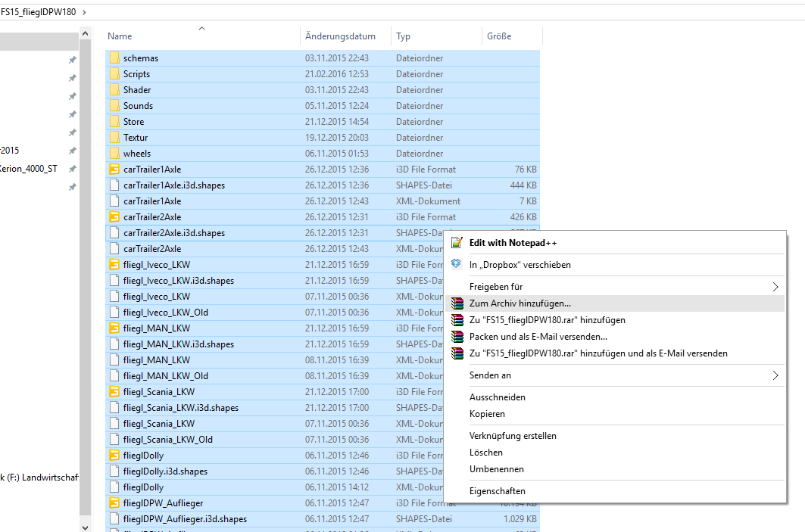Click WinRAR icon beside Zum Archiv hinzufügen
This screenshot has height=532, width=805.
(x=456, y=303)
